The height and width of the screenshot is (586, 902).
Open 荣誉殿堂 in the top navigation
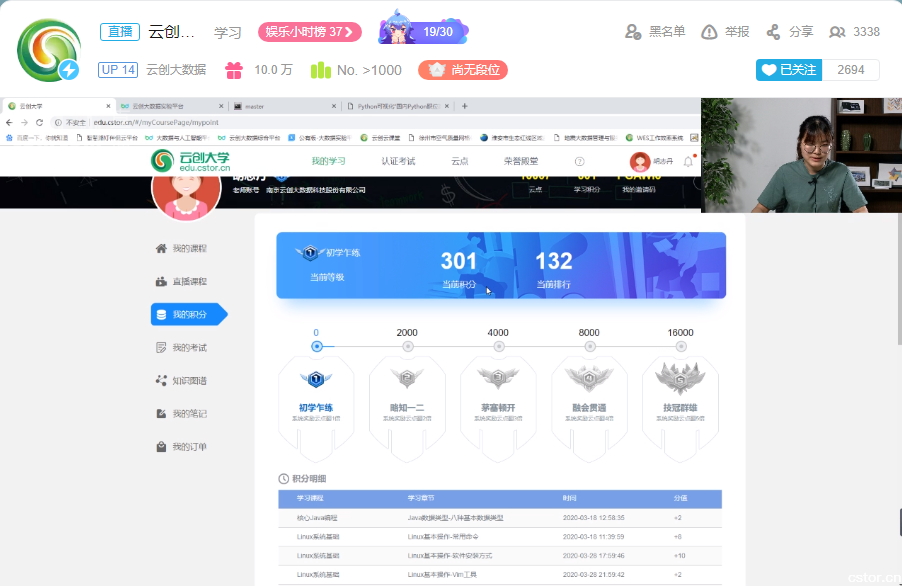(x=521, y=161)
